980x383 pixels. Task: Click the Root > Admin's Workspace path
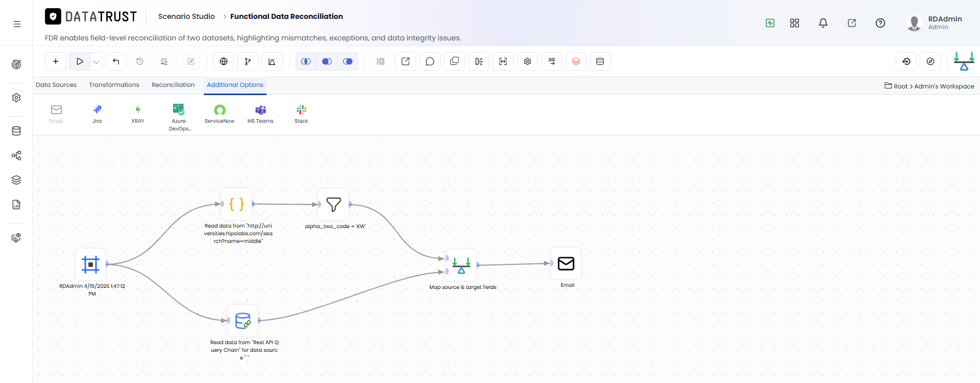(929, 86)
